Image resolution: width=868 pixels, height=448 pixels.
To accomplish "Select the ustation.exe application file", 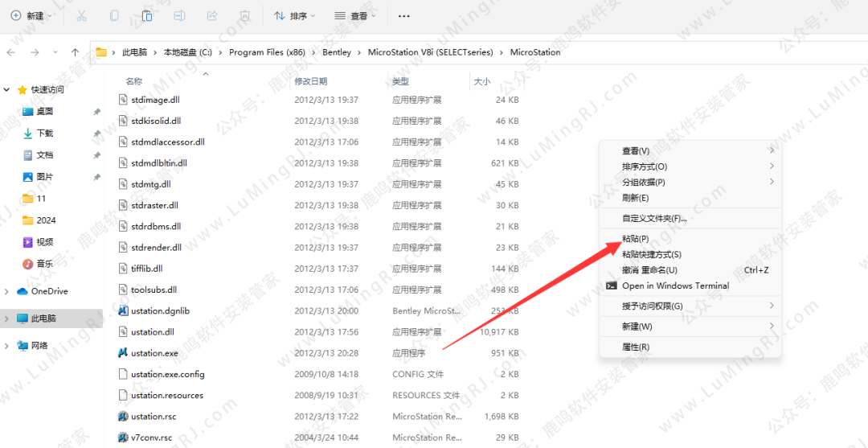I will click(154, 353).
